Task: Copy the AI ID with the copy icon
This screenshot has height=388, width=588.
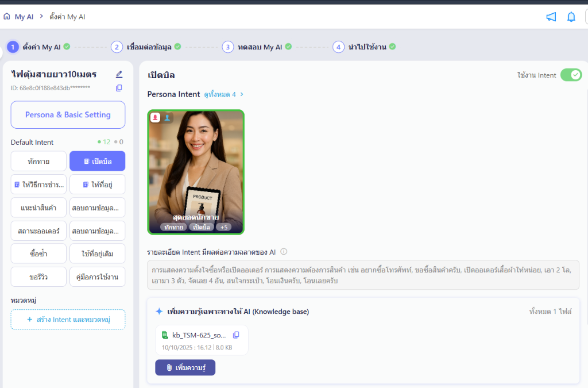Action: point(118,88)
